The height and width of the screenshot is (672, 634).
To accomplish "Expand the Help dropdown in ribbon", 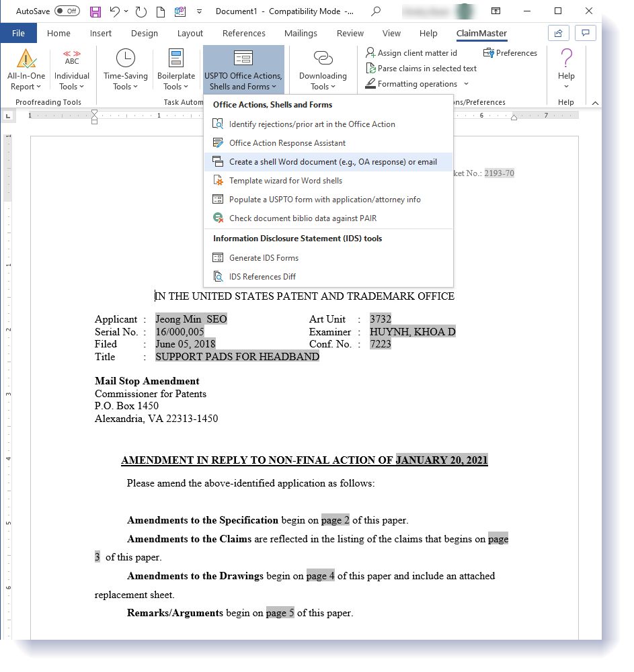I will point(566,71).
